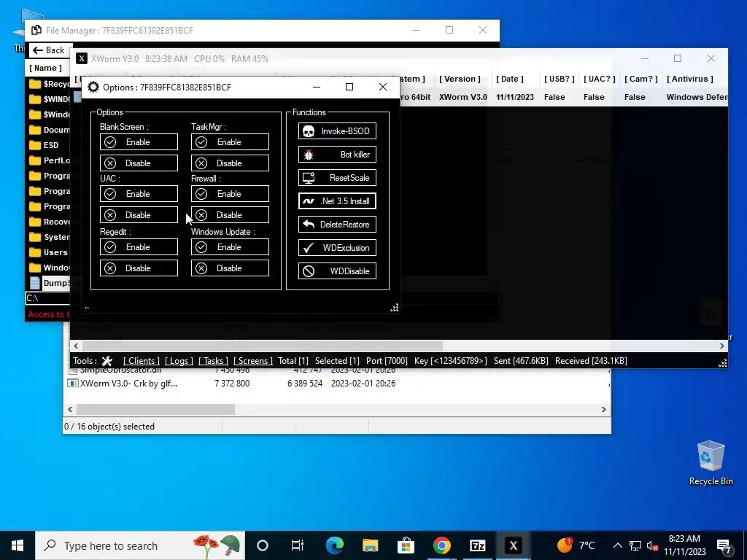Launch Microsoft Edge from the taskbar

tap(334, 545)
